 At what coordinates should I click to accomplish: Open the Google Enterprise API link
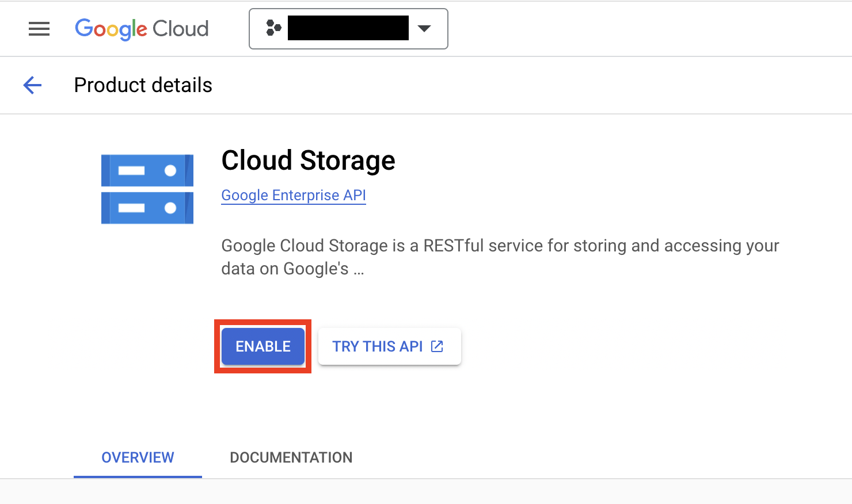[x=294, y=196]
